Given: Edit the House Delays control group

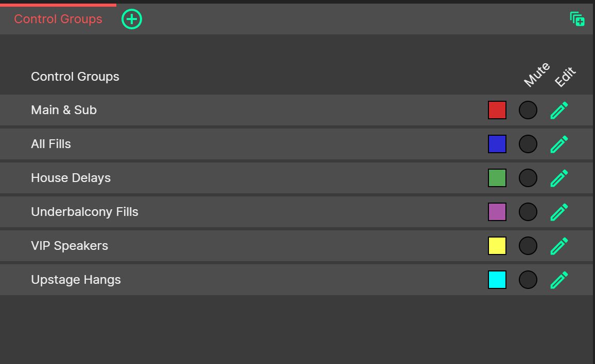Looking at the screenshot, I should [558, 178].
